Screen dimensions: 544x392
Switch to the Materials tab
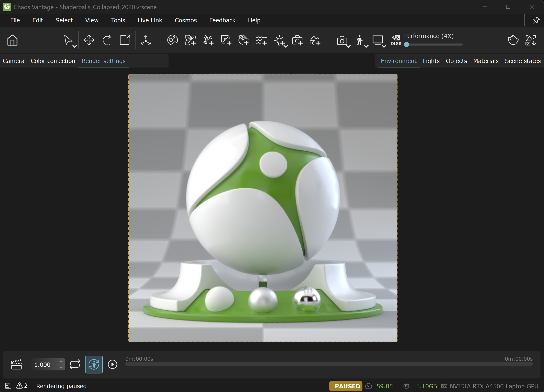486,61
